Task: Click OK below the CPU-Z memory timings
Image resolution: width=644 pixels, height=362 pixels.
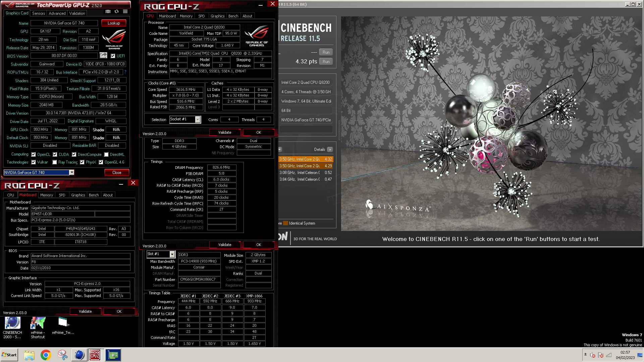Action: (259, 245)
